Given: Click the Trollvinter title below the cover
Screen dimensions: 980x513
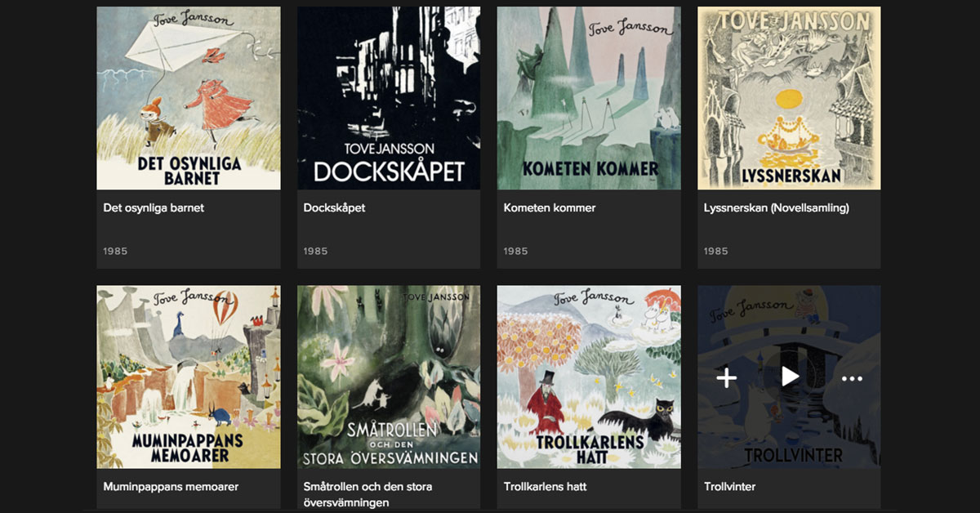Looking at the screenshot, I should pyautogui.click(x=729, y=486).
